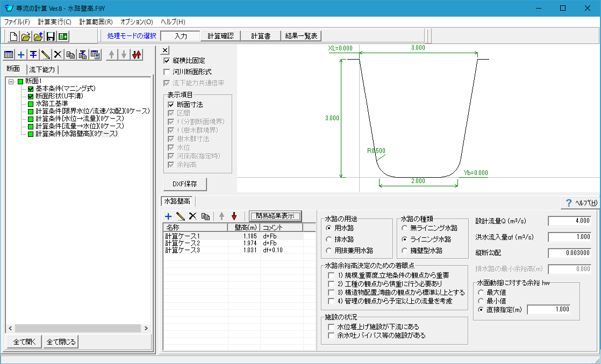Viewport: 601px width, 364px height.
Task: Select the 排水路 radio button
Action: [329, 239]
